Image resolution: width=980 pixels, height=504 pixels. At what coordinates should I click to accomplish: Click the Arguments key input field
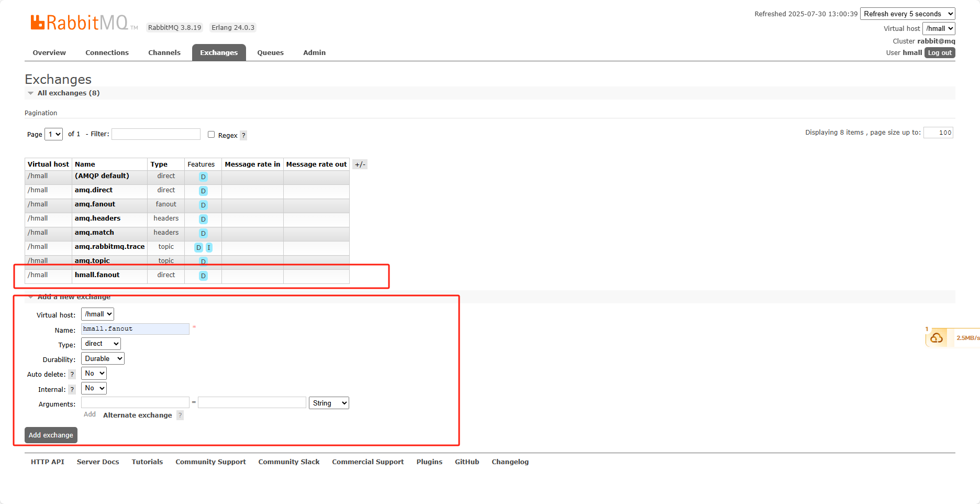135,402
